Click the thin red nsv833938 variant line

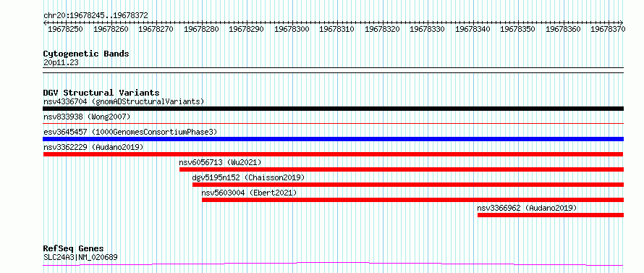click(x=334, y=123)
